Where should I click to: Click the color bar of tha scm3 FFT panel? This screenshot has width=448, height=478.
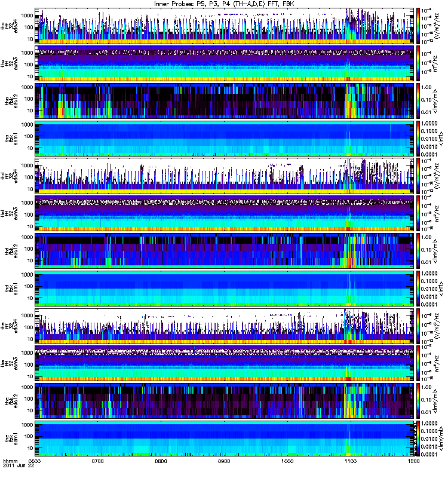point(418,63)
